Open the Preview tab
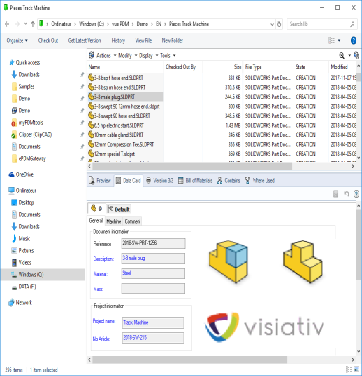Image resolution: width=362 pixels, height=376 pixels. [99, 180]
